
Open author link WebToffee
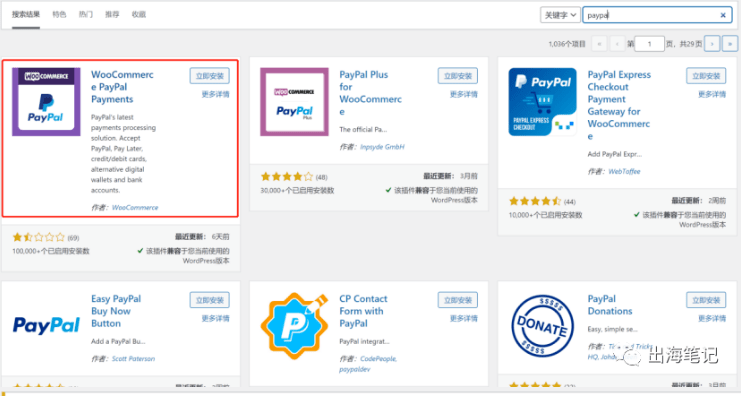click(624, 172)
